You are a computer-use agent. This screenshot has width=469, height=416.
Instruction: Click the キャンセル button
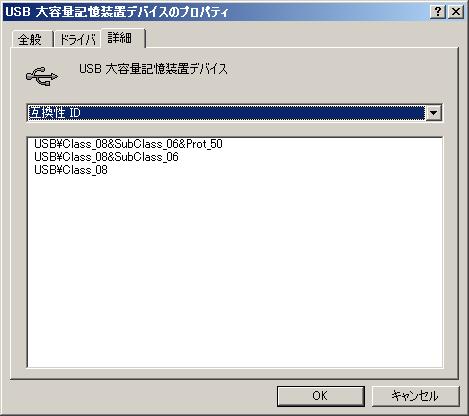pyautogui.click(x=415, y=396)
